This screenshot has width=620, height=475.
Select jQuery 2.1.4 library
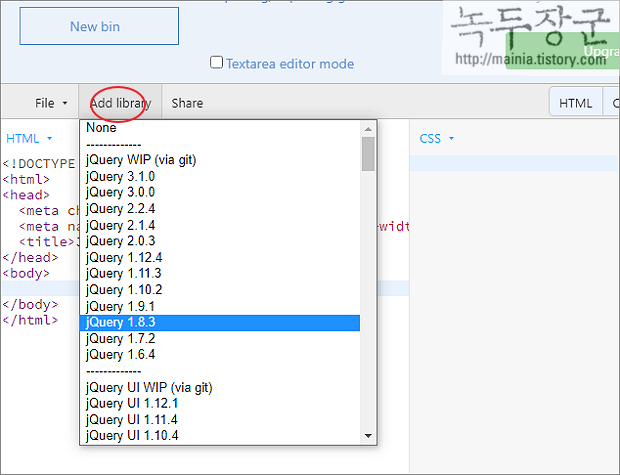[220, 225]
